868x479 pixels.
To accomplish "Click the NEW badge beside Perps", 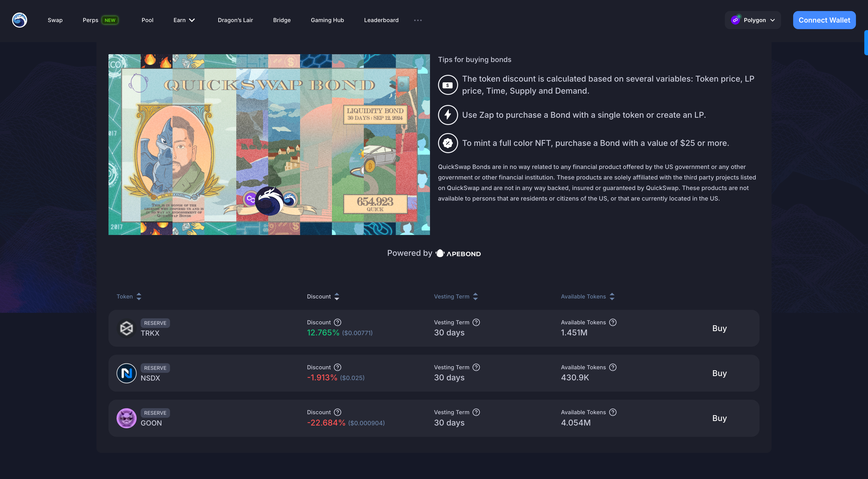I will (x=110, y=20).
